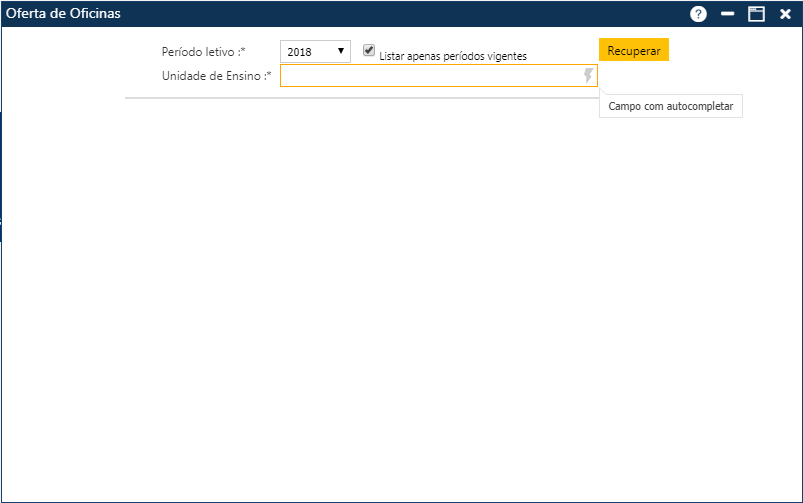The image size is (803, 503).
Task: Click the Período letivo label
Action: [203, 52]
